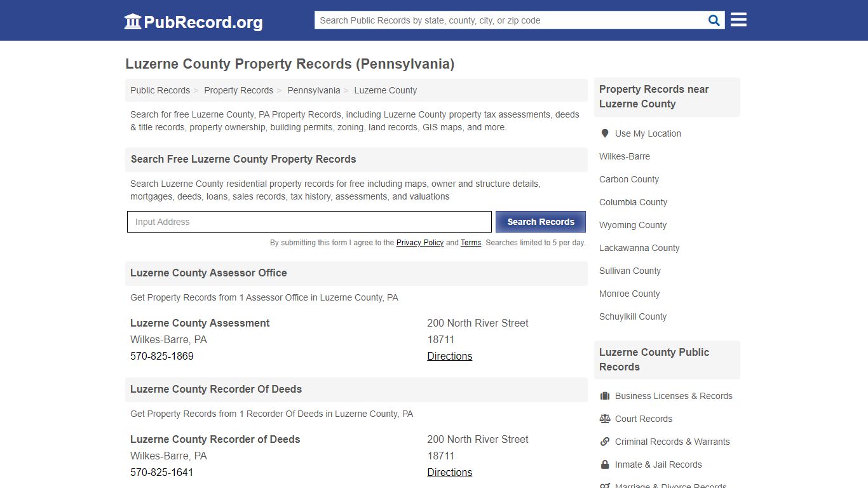The height and width of the screenshot is (488, 868).
Task: Click the Business Licenses briefcase icon
Action: pyautogui.click(x=605, y=396)
